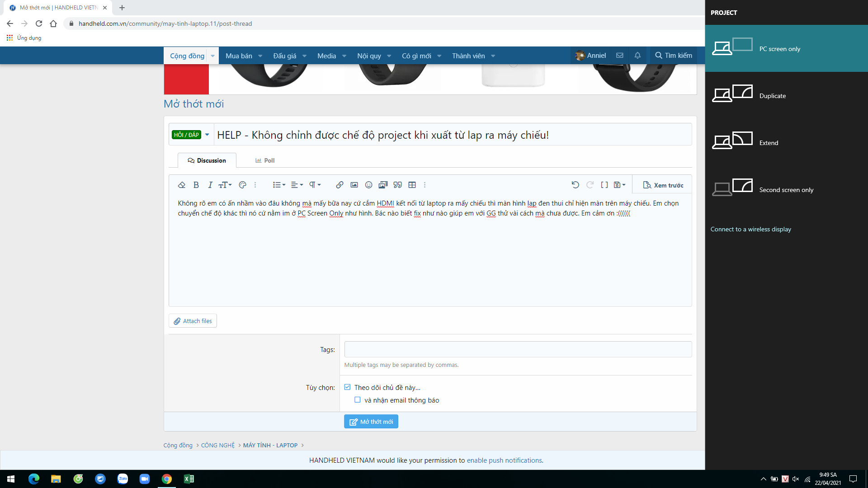
Task: Click the insert link icon
Action: pos(340,185)
